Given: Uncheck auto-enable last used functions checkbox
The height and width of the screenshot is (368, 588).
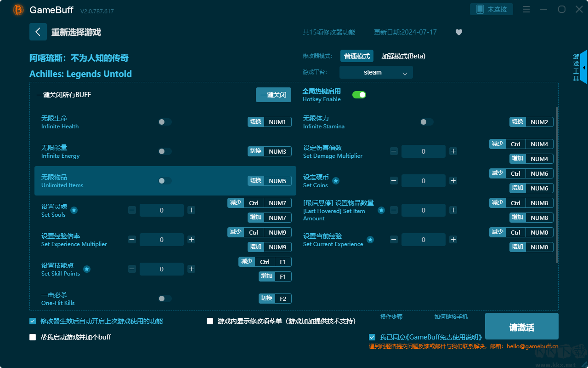Looking at the screenshot, I should [x=33, y=321].
